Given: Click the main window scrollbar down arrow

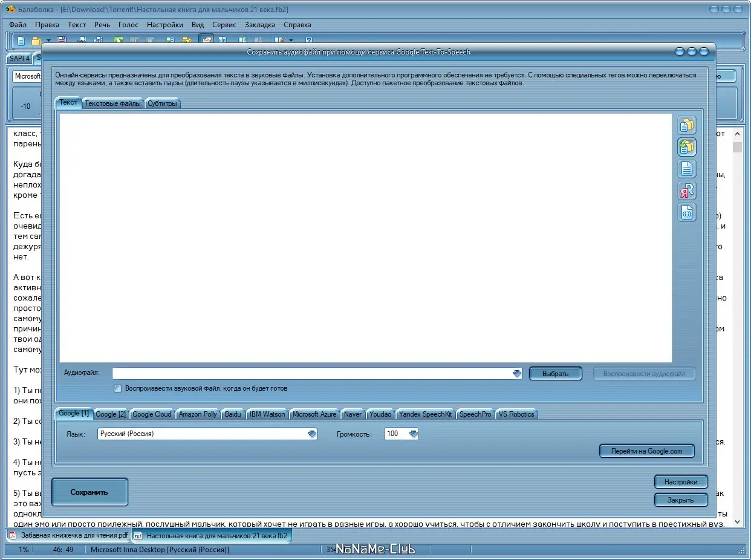Looking at the screenshot, I should [x=737, y=521].
